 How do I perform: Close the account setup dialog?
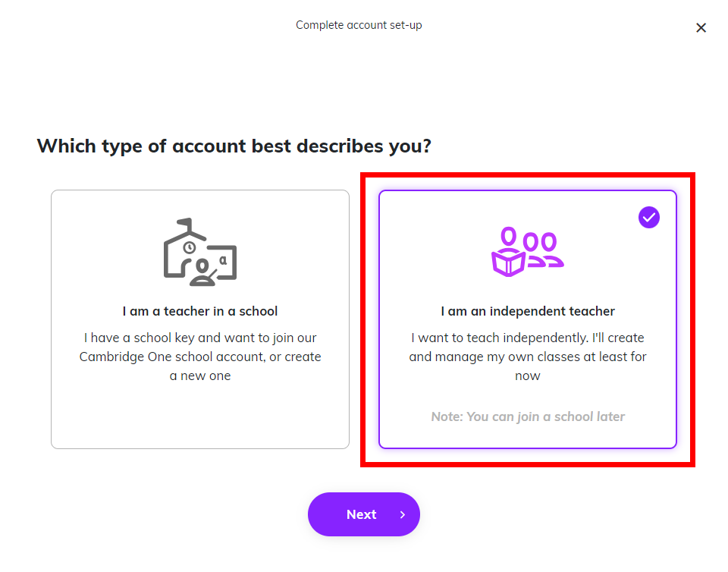coord(701,27)
